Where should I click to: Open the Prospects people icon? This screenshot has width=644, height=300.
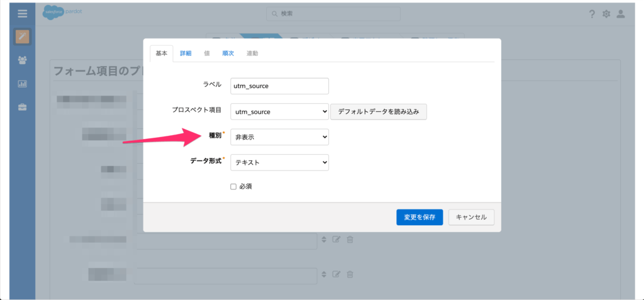(22, 60)
